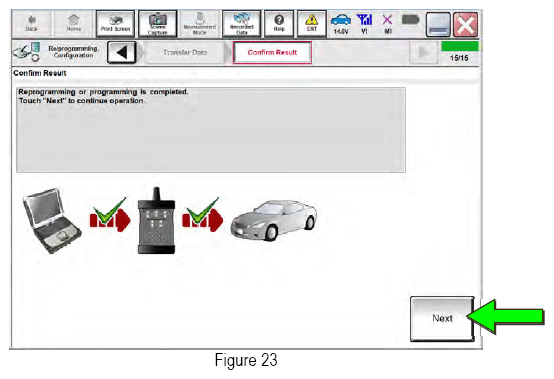Click the laptop computer image
The width and height of the screenshot is (554, 379).
[x=52, y=221]
